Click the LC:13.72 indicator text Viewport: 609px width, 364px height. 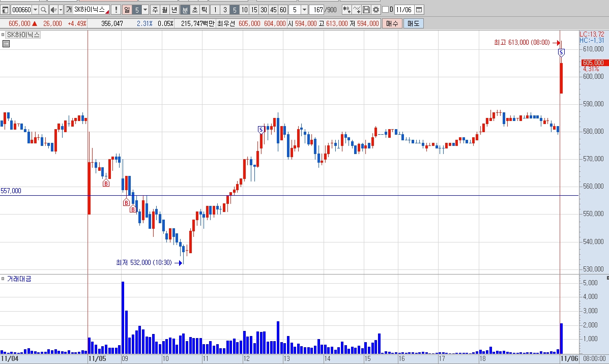(592, 34)
